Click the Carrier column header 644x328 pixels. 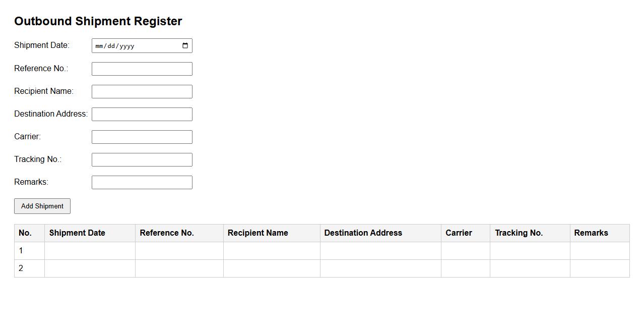click(459, 233)
